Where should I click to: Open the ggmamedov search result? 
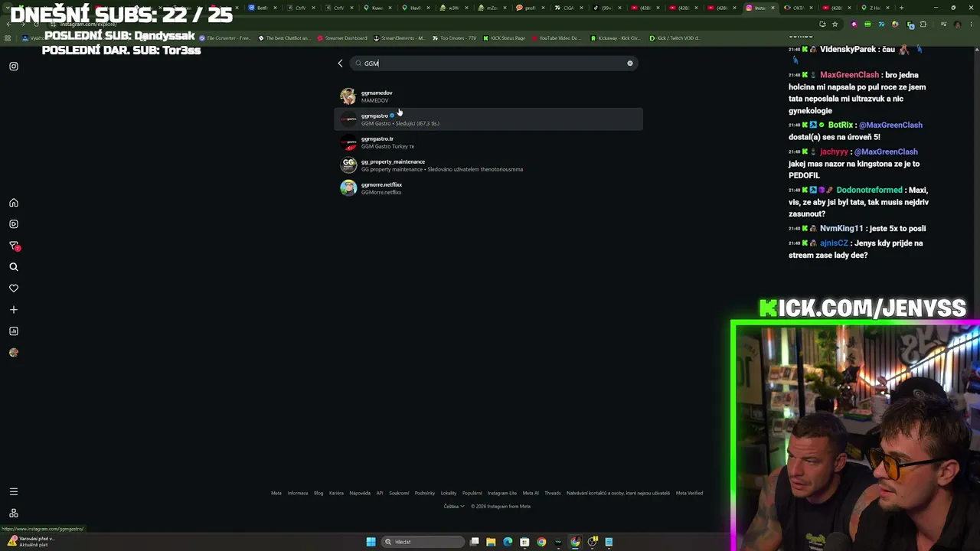pyautogui.click(x=488, y=96)
